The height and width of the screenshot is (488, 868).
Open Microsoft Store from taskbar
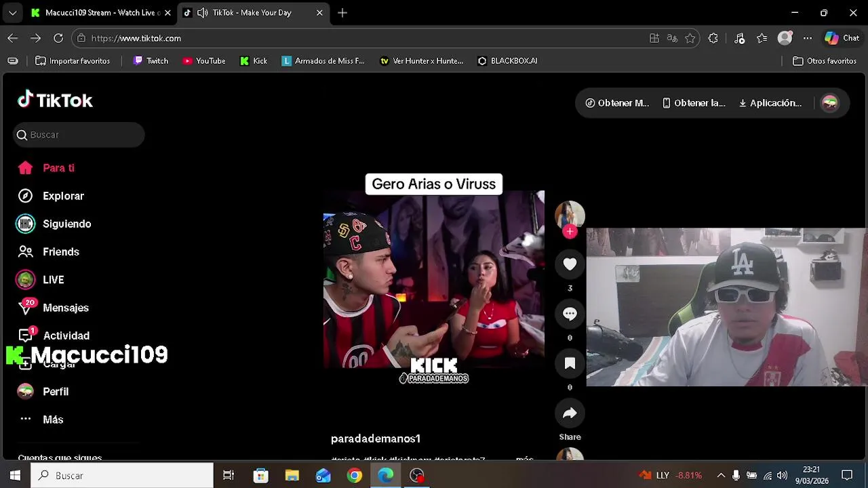pos(260,476)
